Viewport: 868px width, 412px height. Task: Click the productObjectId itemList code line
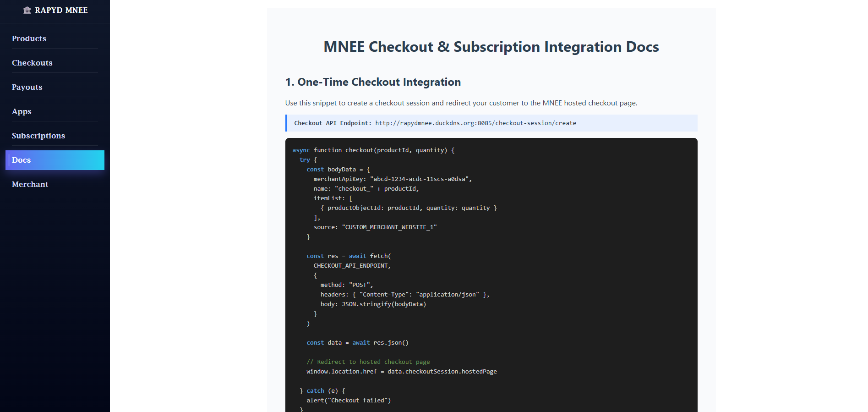pyautogui.click(x=409, y=208)
